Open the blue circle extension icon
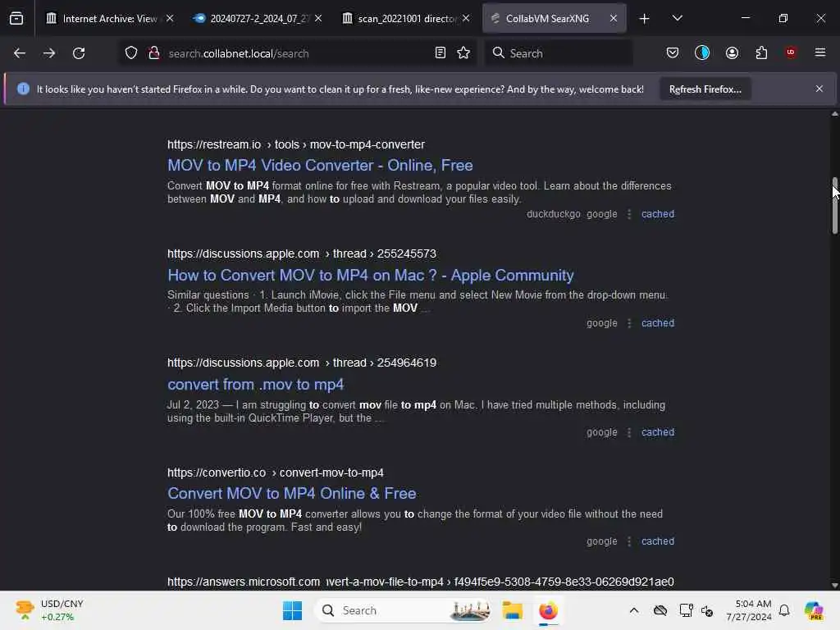840x630 pixels. (702, 53)
